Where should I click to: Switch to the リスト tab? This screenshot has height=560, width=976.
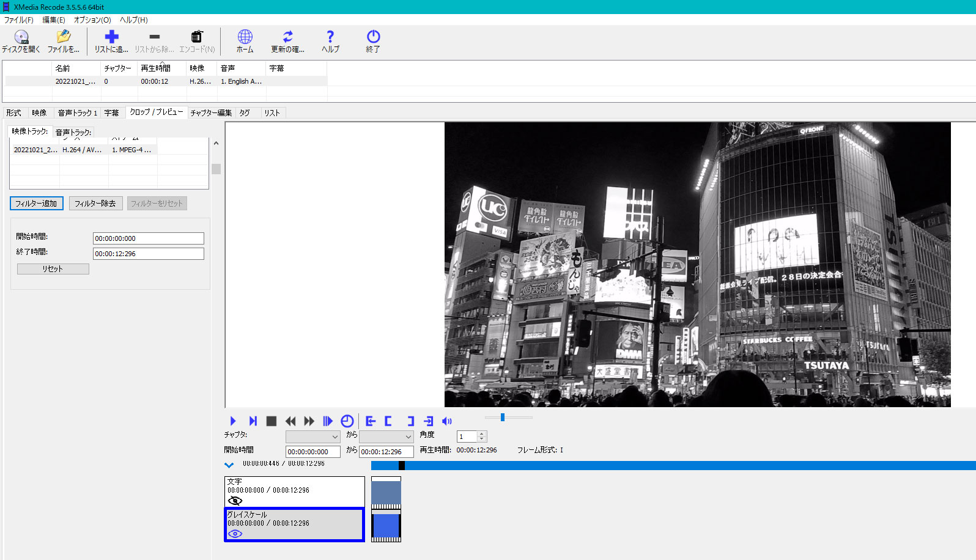coord(272,112)
